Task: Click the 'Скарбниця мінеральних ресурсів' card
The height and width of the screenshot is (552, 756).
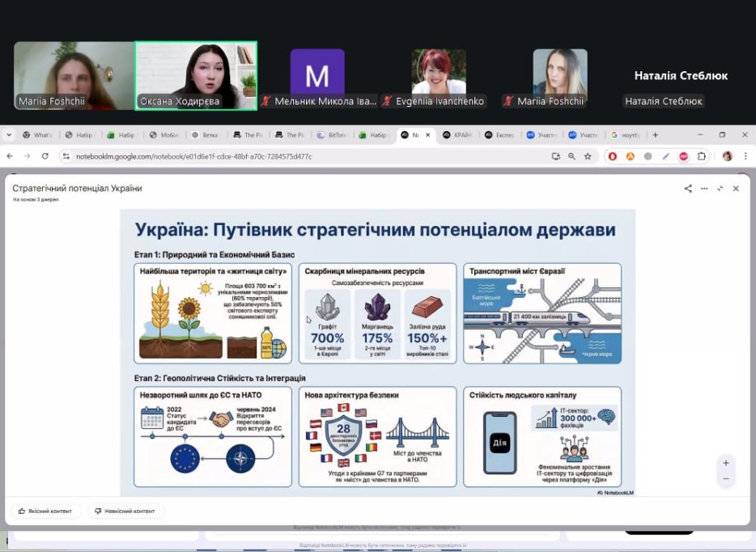Action: pyautogui.click(x=377, y=313)
